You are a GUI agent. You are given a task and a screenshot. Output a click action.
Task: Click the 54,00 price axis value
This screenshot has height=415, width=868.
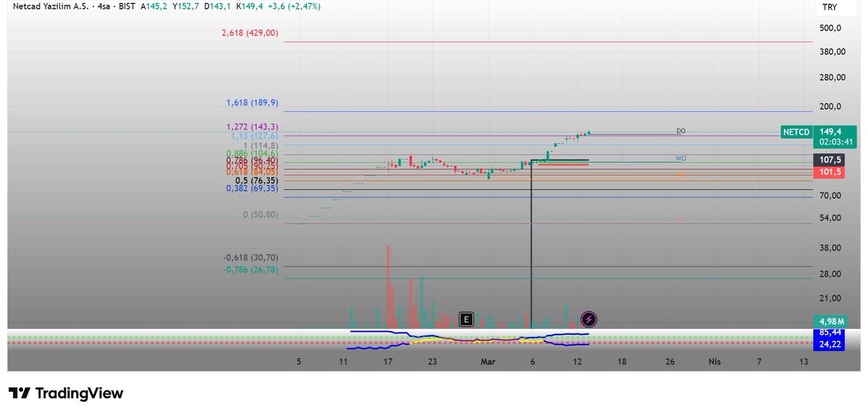tap(830, 218)
